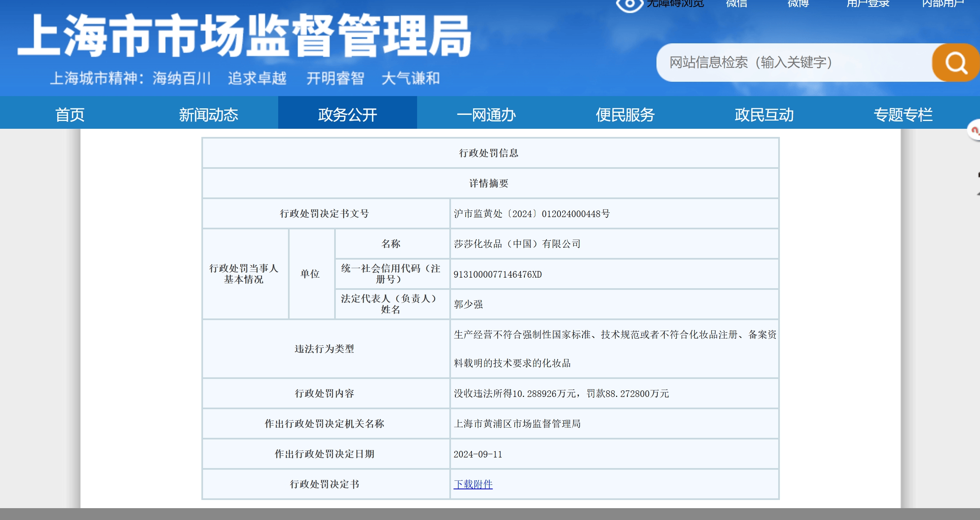The image size is (980, 520).
Task: Click company name 莎莎化妆品（中国）有限公司
Action: click(x=517, y=244)
